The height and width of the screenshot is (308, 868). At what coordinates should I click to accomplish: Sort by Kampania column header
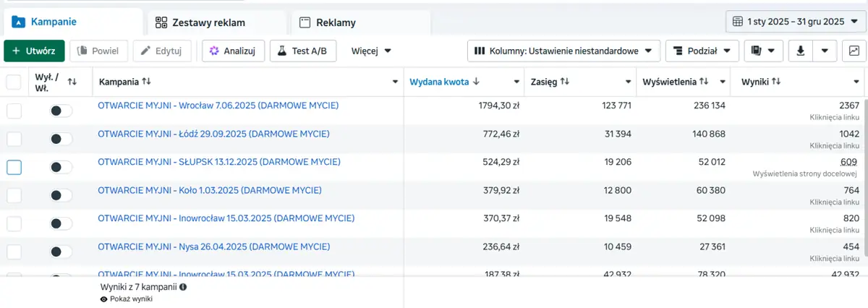pyautogui.click(x=124, y=82)
